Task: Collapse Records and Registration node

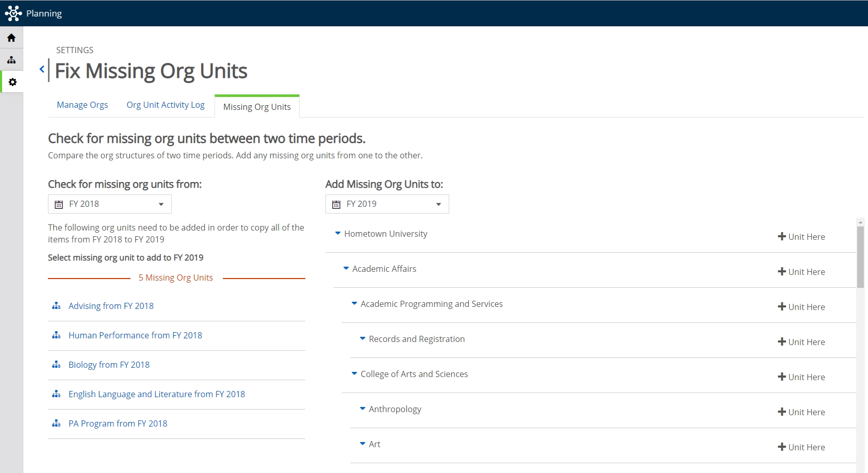Action: (x=363, y=338)
